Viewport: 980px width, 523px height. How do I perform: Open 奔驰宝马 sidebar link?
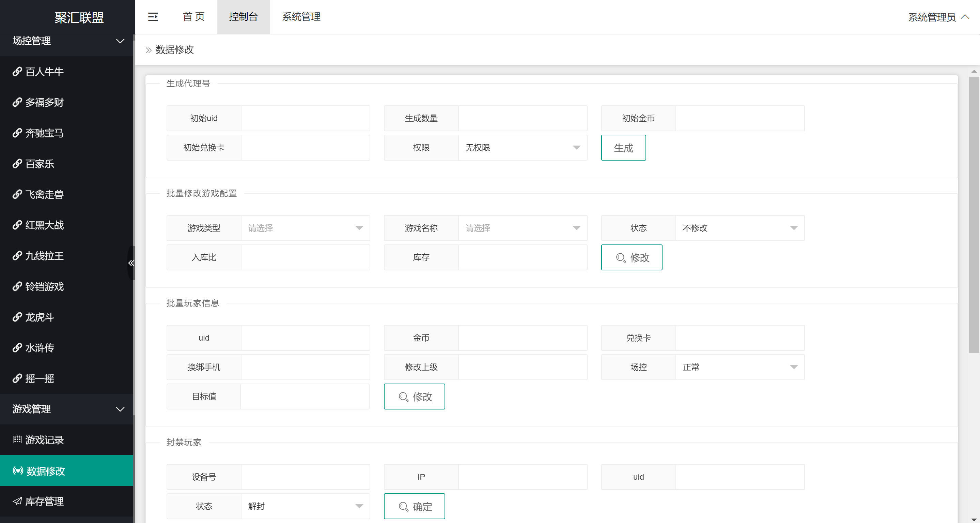pos(44,133)
